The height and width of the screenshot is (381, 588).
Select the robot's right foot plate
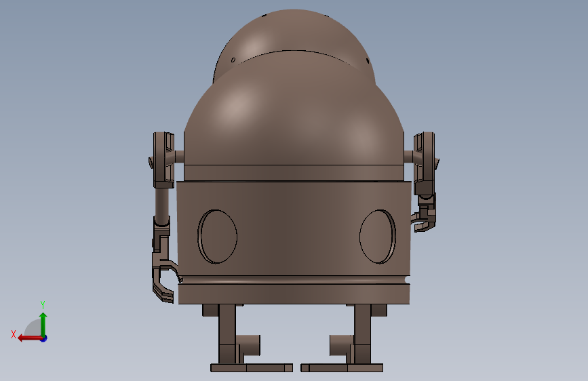tap(342, 368)
